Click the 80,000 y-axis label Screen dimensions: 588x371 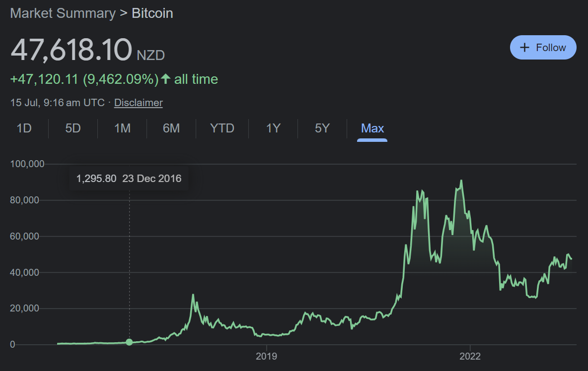(x=24, y=200)
